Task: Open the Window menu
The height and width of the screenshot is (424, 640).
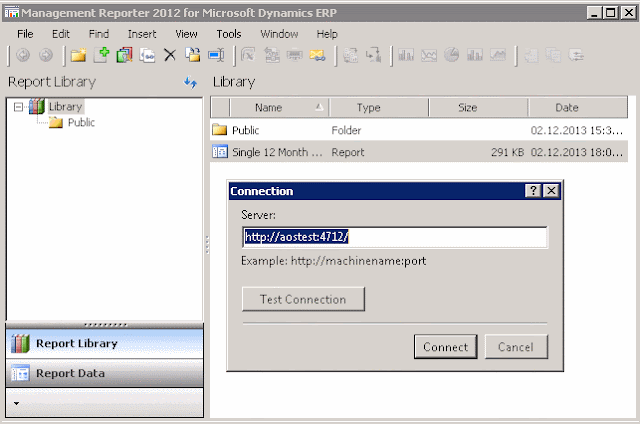Action: 279,34
